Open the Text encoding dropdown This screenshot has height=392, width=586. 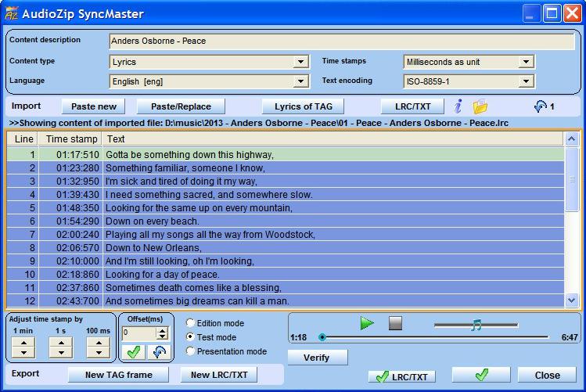(x=526, y=81)
